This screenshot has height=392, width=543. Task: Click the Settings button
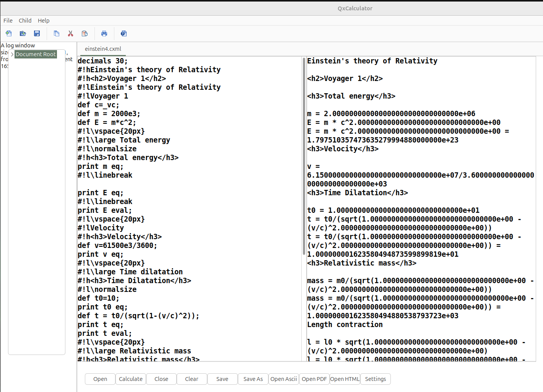(x=375, y=379)
